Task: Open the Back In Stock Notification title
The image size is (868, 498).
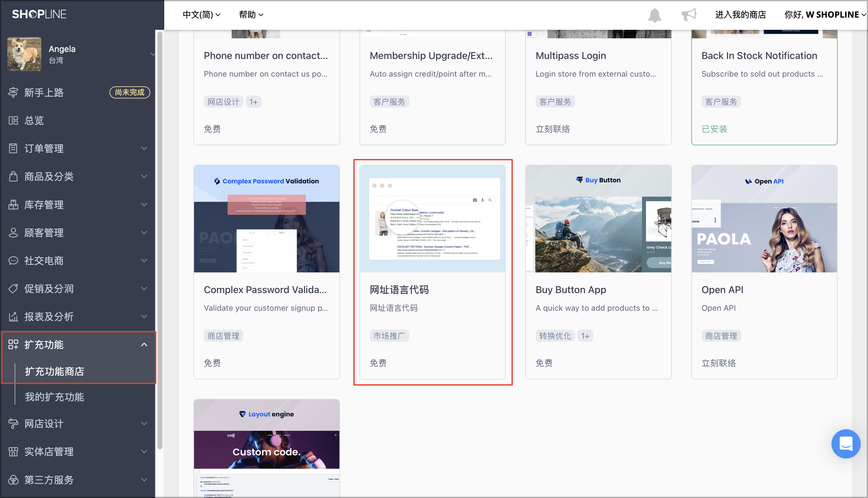Action: pyautogui.click(x=759, y=56)
